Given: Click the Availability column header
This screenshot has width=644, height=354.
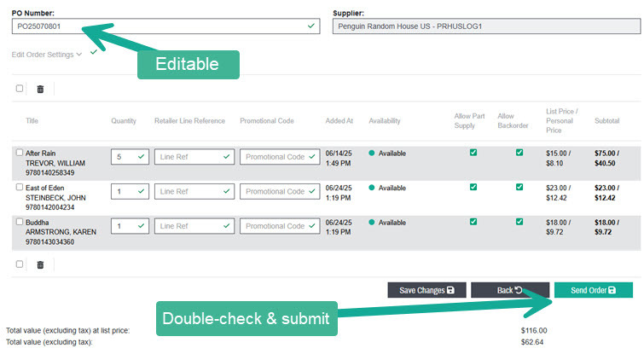Looking at the screenshot, I should (385, 121).
